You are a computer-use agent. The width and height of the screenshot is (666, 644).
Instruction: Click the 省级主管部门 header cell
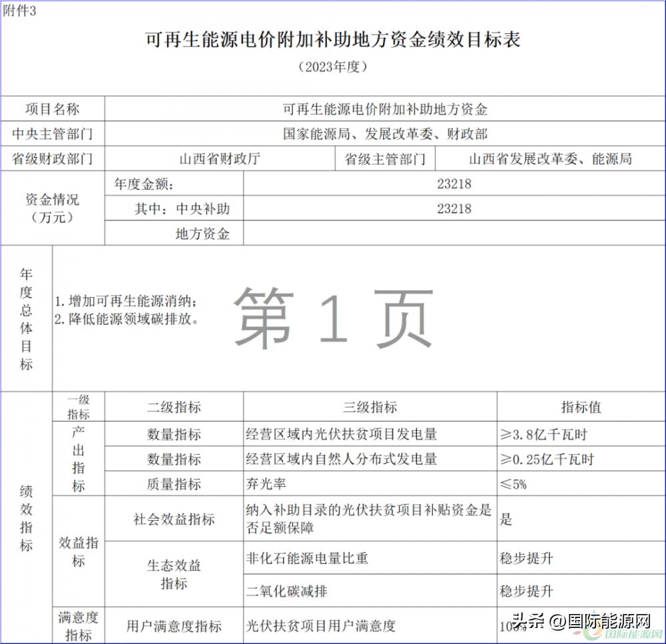click(386, 159)
